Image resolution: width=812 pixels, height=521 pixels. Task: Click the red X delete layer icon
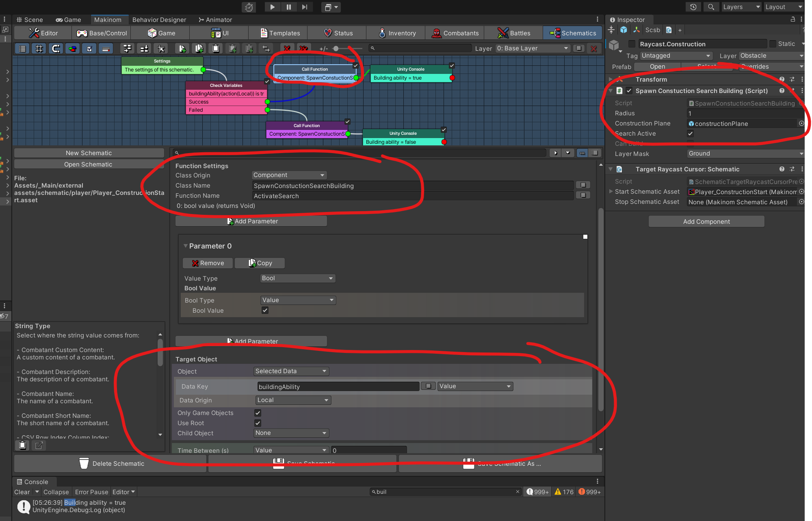[594, 49]
